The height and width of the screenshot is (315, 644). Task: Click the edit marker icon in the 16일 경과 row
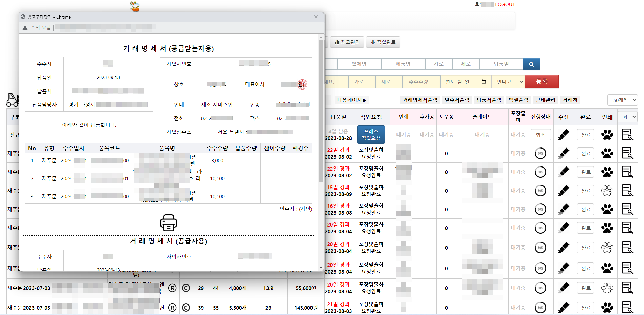[x=563, y=209]
